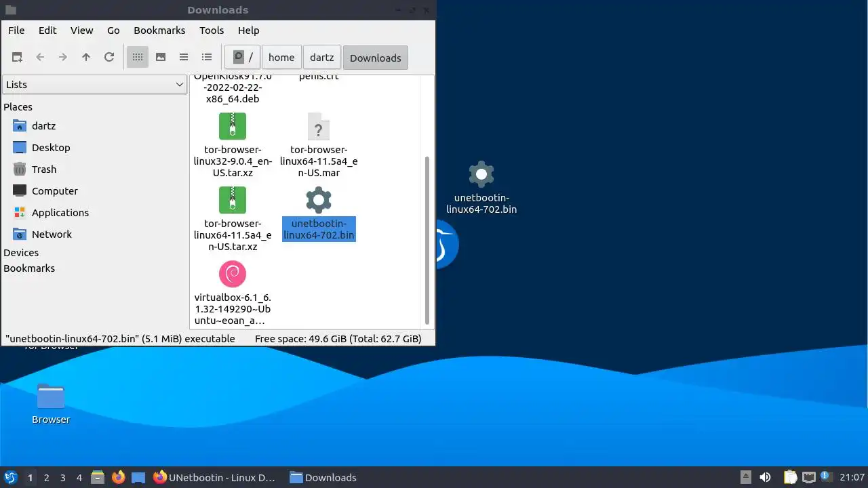The image size is (868, 488).
Task: Open the update notifier tray icon
Action: 825,476
